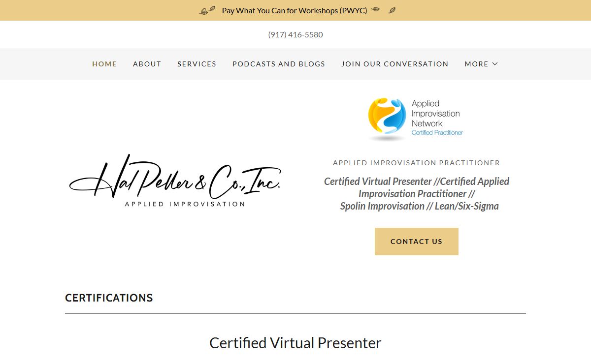This screenshot has width=591, height=364.
Task: Select the Certified Virtual Presenter heading
Action: pyautogui.click(x=295, y=343)
